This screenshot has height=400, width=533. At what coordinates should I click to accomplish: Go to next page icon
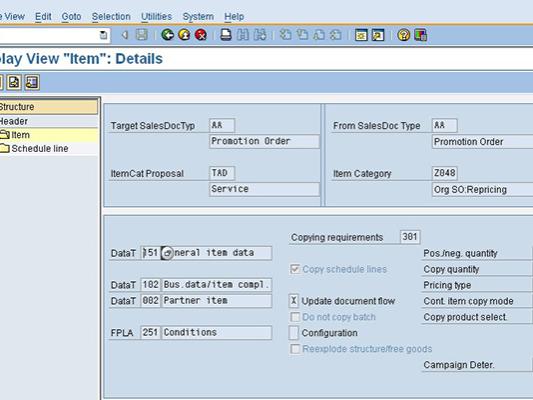click(x=319, y=35)
